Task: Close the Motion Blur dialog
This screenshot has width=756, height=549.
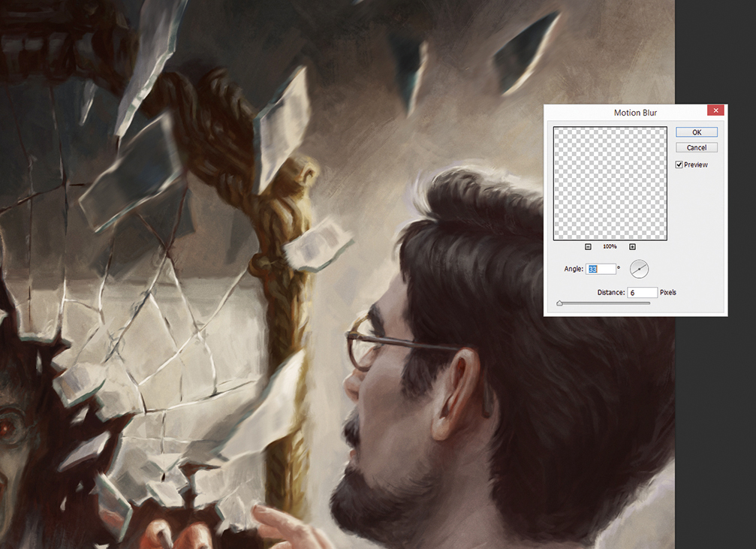Action: click(715, 110)
